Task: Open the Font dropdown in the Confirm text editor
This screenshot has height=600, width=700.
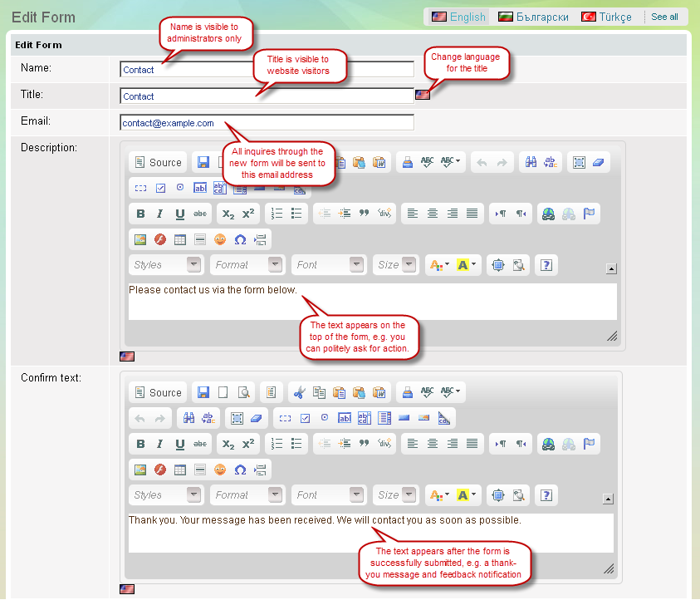Action: point(329,495)
